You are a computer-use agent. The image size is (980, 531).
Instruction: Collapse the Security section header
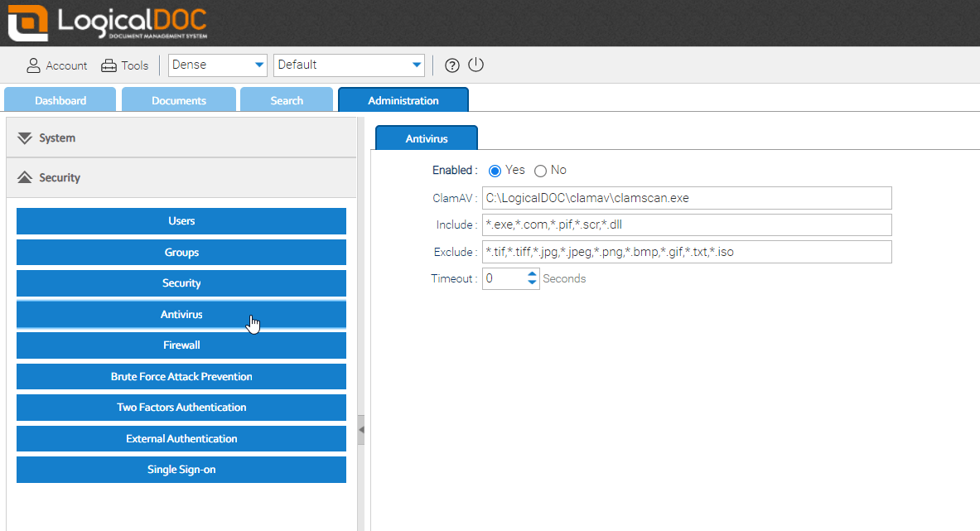click(181, 177)
